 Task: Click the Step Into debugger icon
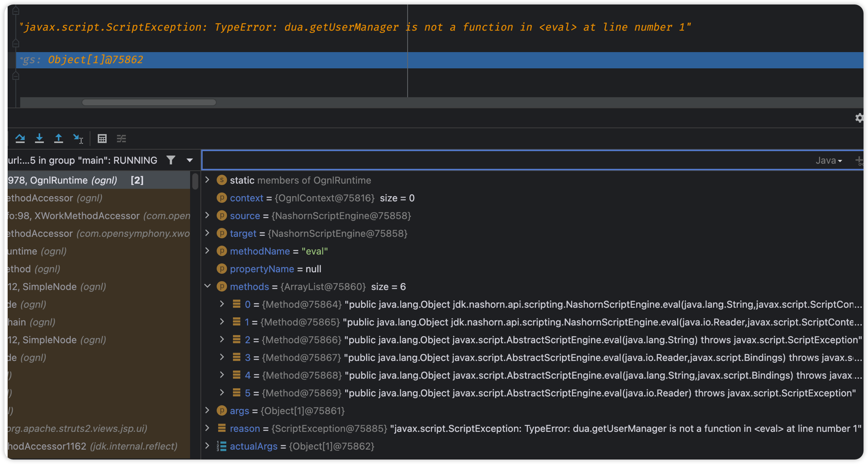point(39,138)
